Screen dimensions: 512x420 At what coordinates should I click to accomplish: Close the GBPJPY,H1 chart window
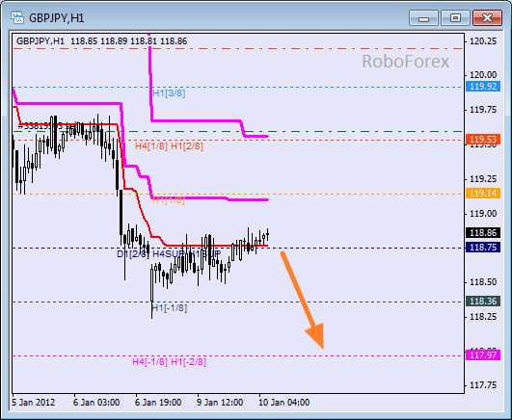click(487, 17)
